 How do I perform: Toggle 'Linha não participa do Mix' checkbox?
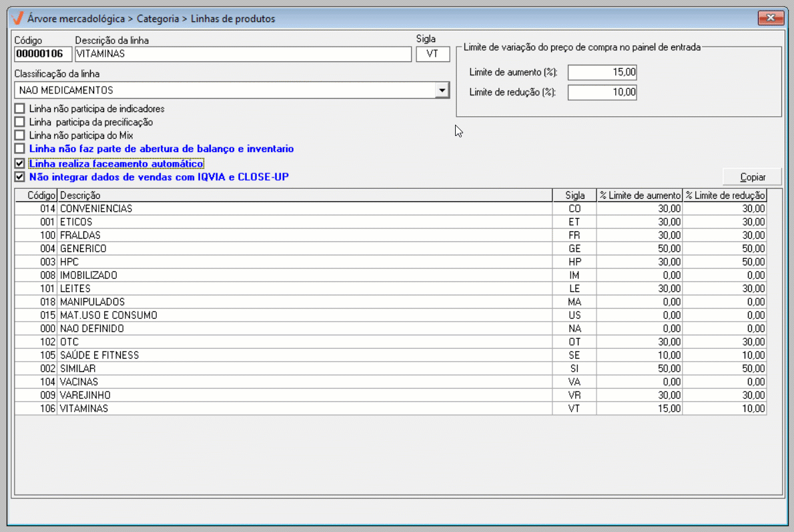tap(21, 135)
